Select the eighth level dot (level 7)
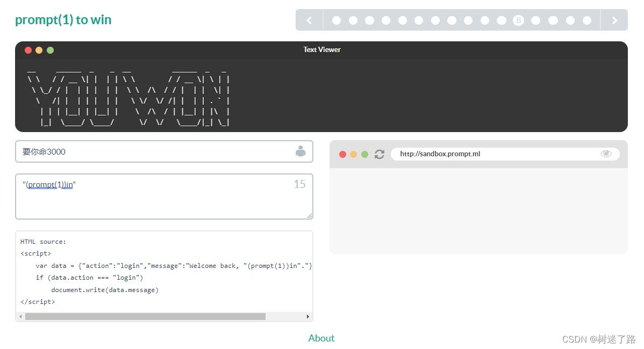Image resolution: width=644 pixels, height=349 pixels. [x=452, y=20]
